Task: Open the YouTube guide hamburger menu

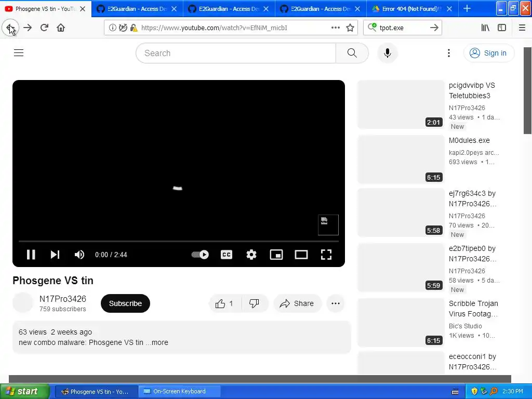Action: tap(19, 53)
